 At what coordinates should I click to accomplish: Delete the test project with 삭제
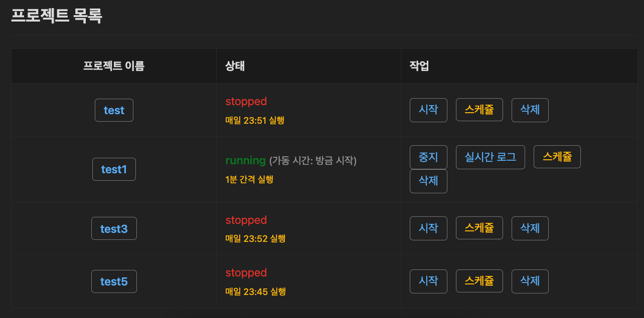point(530,110)
